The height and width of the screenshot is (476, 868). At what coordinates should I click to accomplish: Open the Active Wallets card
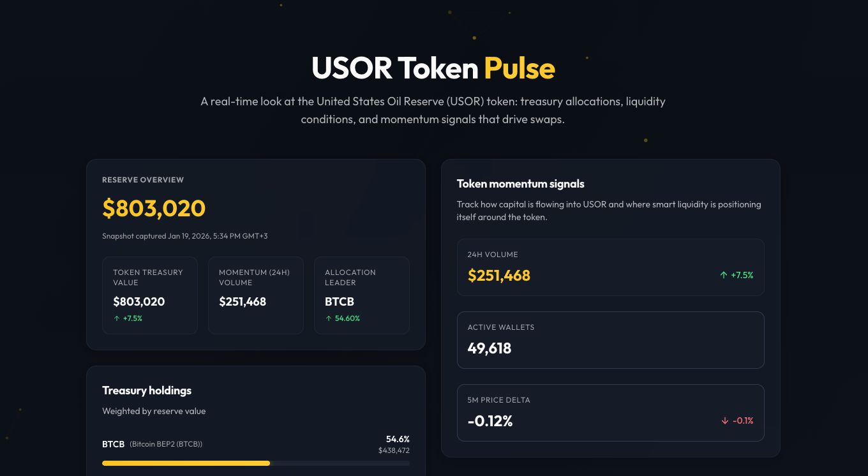click(611, 340)
